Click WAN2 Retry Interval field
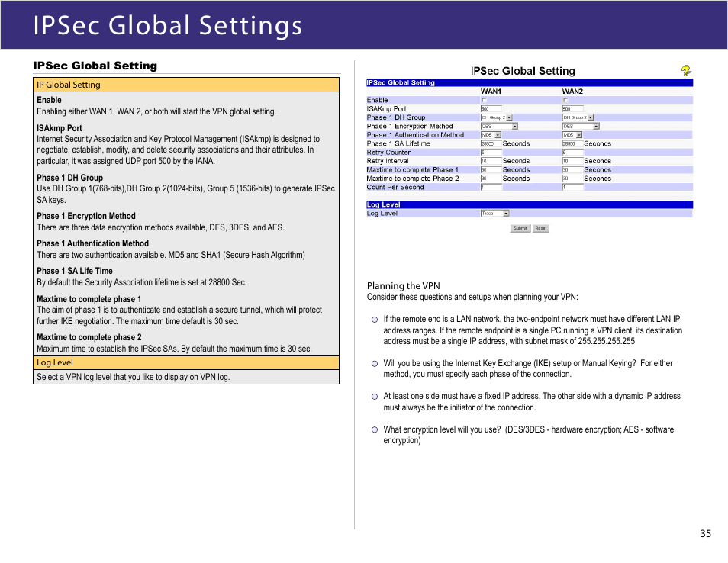This screenshot has width=728, height=563. coord(573,161)
